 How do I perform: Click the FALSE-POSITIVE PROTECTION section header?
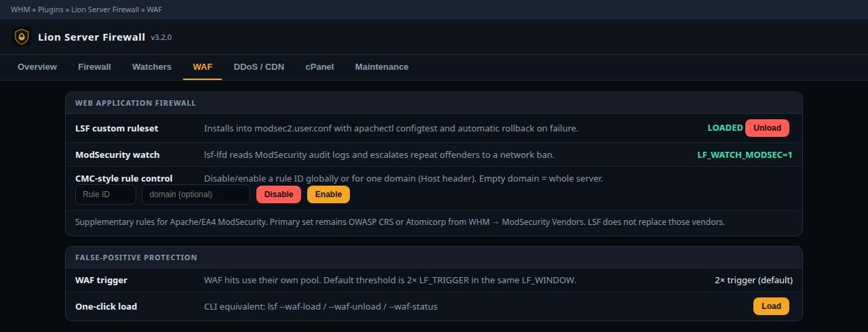click(x=136, y=257)
